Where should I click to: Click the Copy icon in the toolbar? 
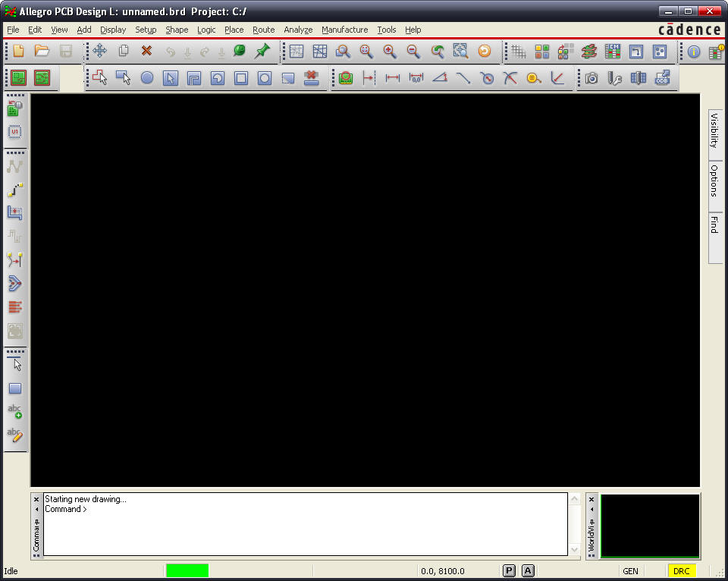point(123,51)
